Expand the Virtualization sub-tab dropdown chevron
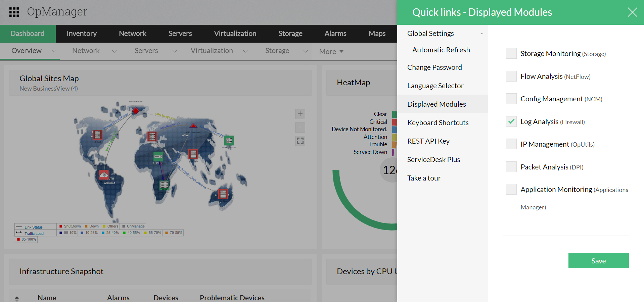The width and height of the screenshot is (644, 302). coord(245,51)
